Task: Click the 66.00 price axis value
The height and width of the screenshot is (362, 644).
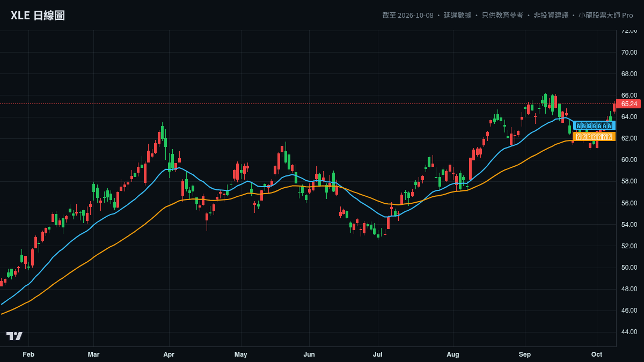Action: (630, 95)
